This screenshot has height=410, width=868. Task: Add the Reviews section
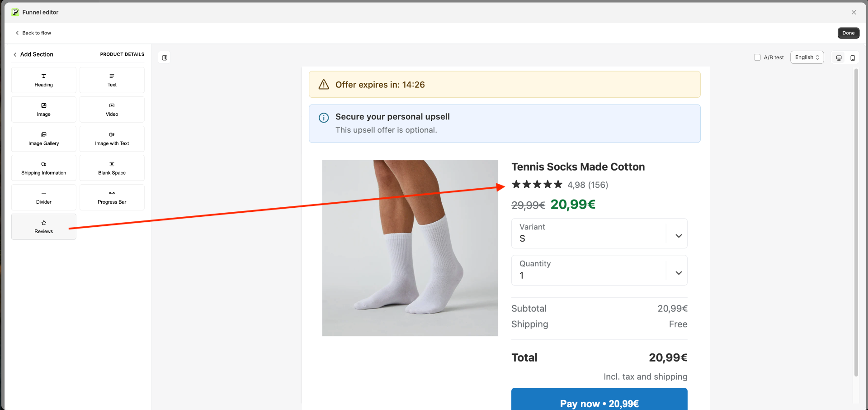[x=44, y=227]
